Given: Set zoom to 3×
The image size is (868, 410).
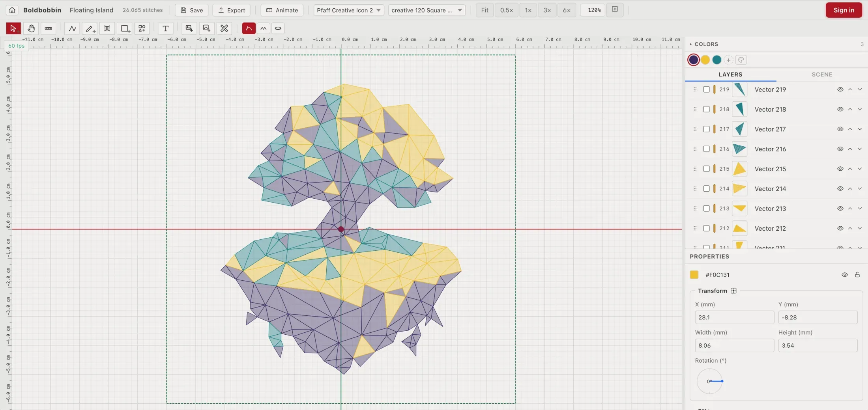Looking at the screenshot, I should tap(547, 10).
